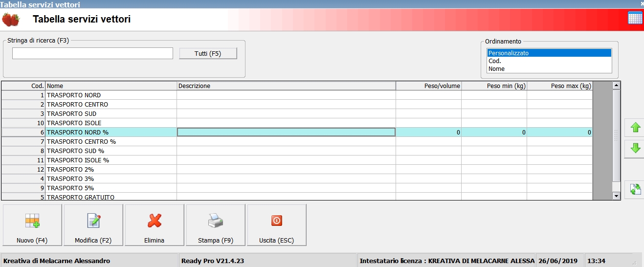Click the time 13:34 in status bar

coord(597,261)
